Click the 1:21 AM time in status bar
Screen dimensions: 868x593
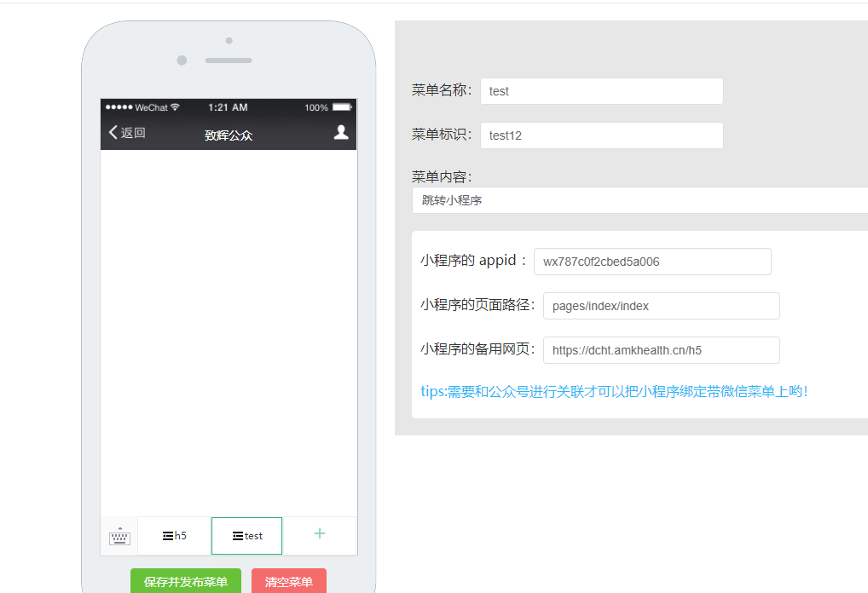pyautogui.click(x=228, y=107)
